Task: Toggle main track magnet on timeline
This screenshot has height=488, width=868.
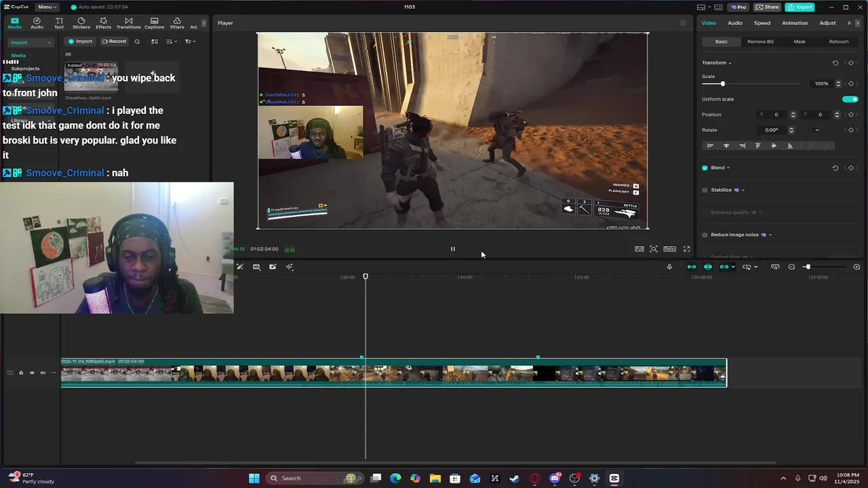Action: 692,267
